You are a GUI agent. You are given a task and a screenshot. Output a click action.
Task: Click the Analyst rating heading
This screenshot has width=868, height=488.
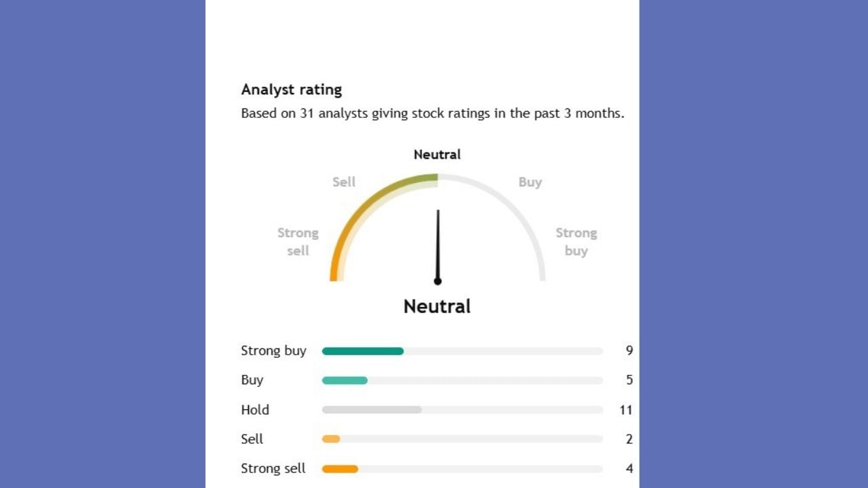coord(292,89)
